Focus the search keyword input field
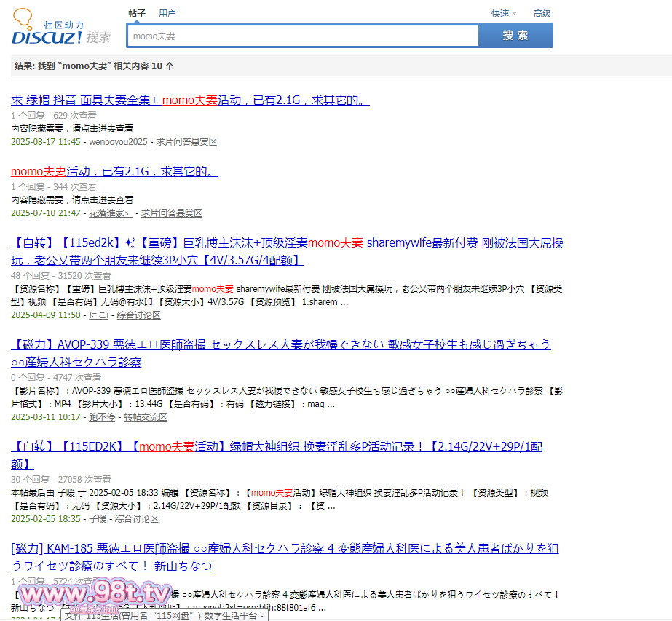Viewport: 672px width, 621px height. point(303,36)
